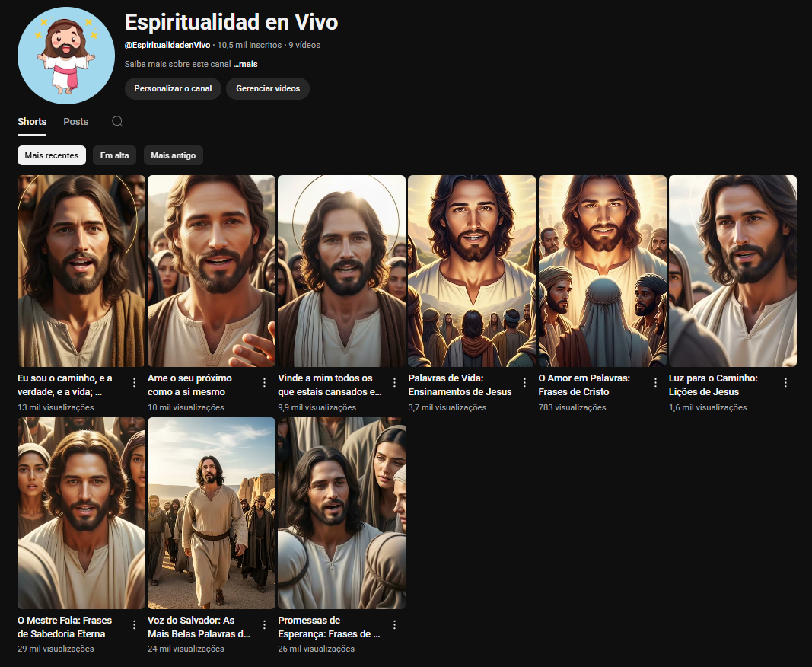This screenshot has height=667, width=812.
Task: Click 'Personalizar o canal' button
Action: click(173, 88)
